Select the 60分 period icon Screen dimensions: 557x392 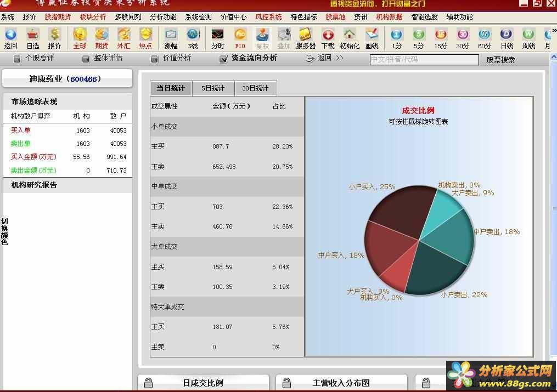(485, 39)
